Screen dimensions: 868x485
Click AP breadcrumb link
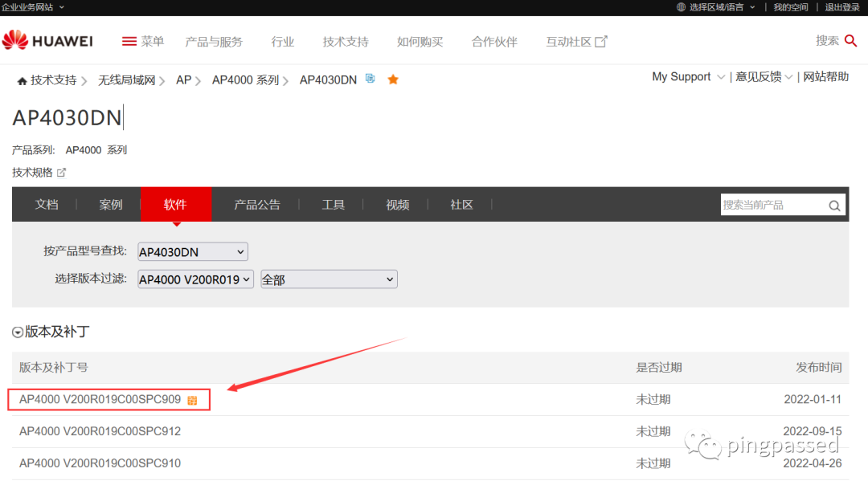pos(184,81)
